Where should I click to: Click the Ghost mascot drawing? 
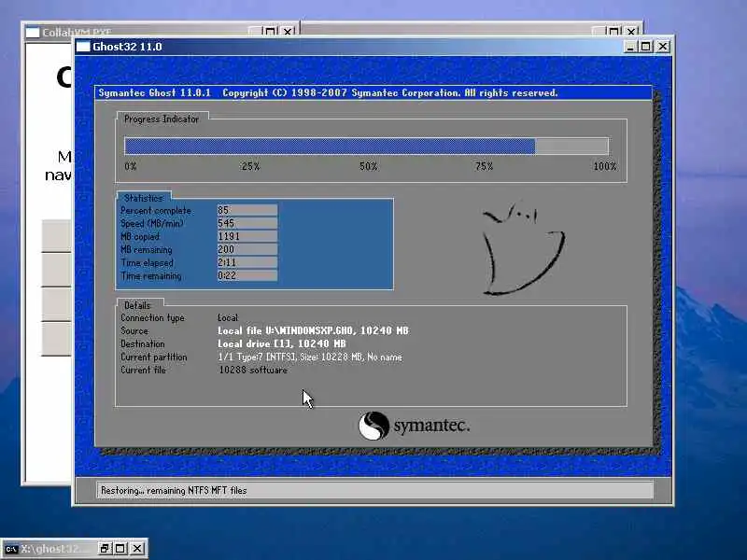524,249
